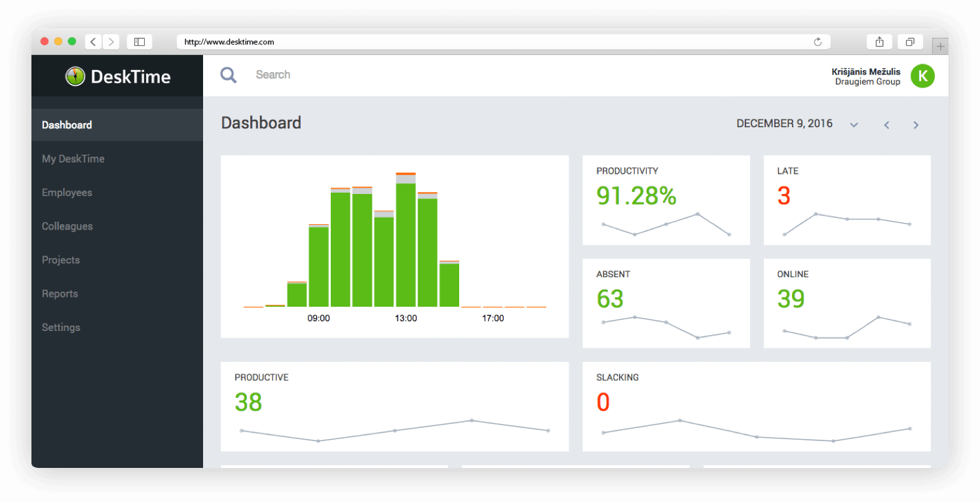Click the Krišjānis Mežulis user name
The image size is (980, 502).
pos(865,71)
